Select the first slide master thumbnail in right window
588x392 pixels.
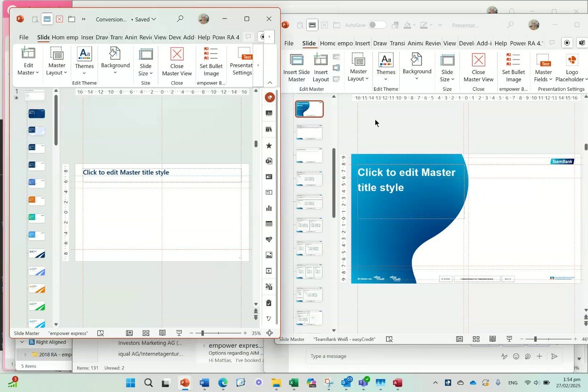tap(309, 109)
